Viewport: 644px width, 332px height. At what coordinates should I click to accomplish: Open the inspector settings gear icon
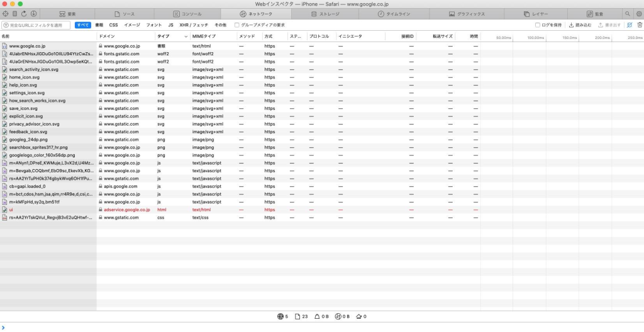[638, 13]
